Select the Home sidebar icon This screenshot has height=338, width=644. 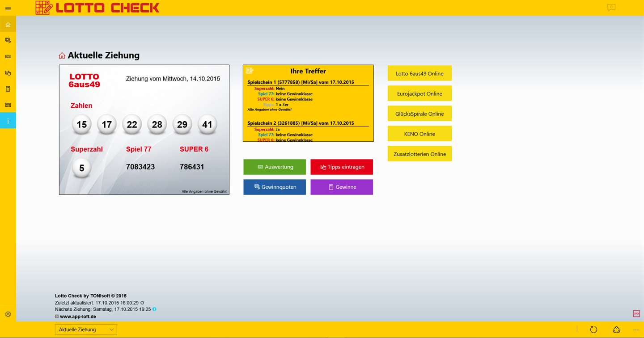pyautogui.click(x=8, y=24)
